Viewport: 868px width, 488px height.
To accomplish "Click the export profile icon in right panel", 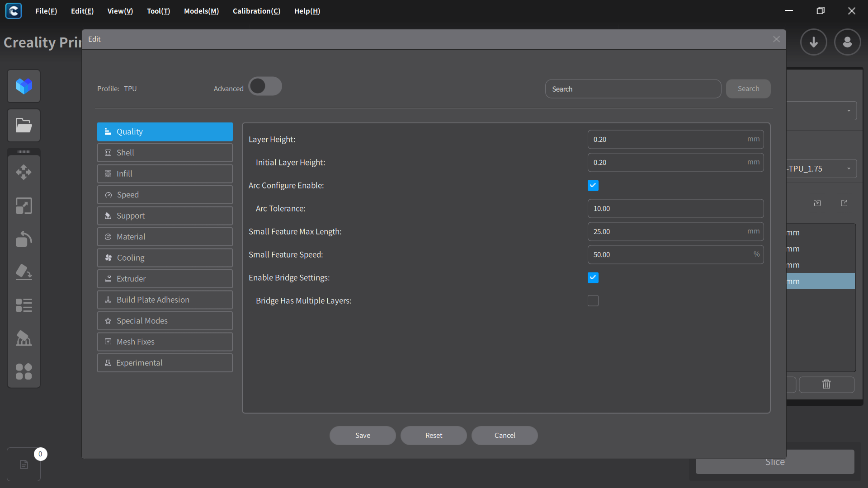I will (x=844, y=203).
